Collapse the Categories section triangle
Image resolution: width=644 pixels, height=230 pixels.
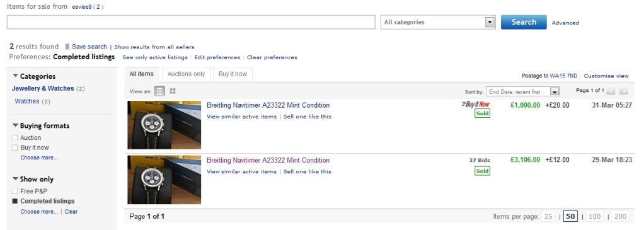pos(16,76)
